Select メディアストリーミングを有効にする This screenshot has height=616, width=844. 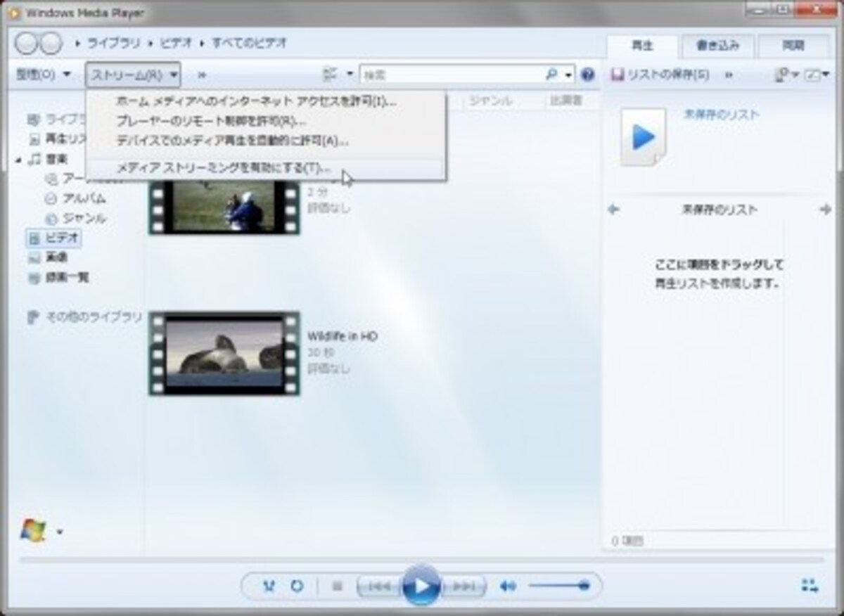[x=266, y=168]
